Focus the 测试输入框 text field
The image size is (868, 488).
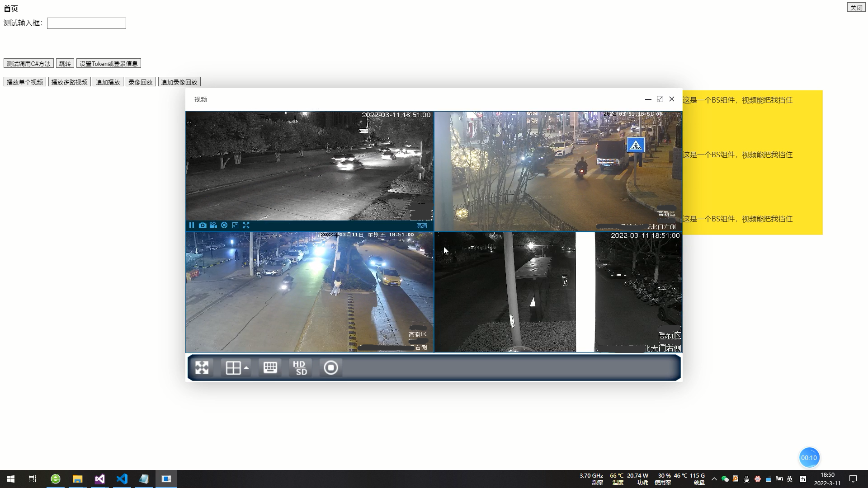(86, 23)
